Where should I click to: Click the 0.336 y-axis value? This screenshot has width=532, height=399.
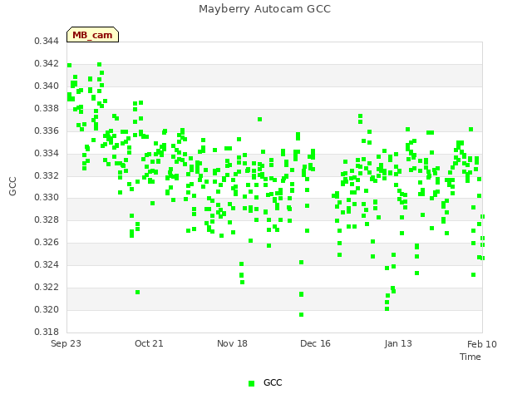[47, 131]
